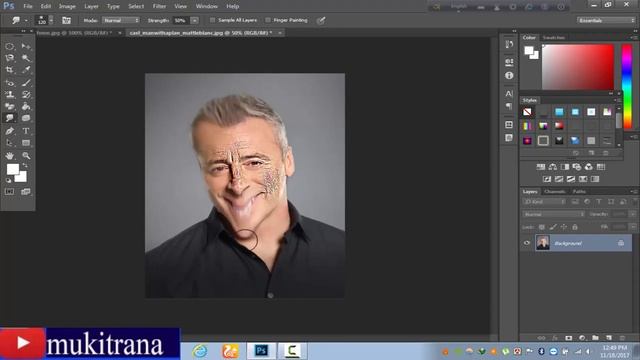Select the Zoom tool

pos(26,156)
